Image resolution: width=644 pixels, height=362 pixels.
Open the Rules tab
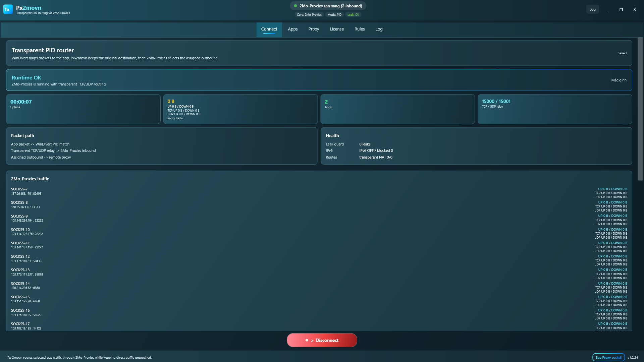[360, 29]
